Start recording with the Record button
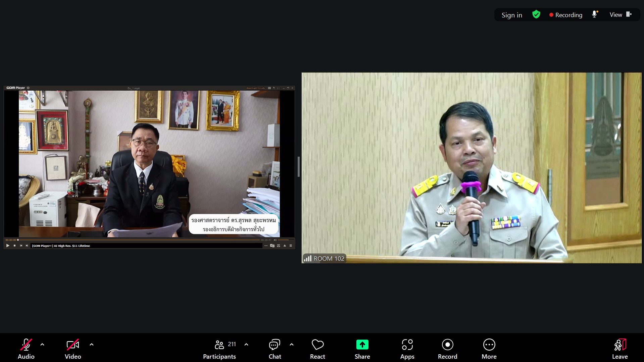The width and height of the screenshot is (644, 362). [x=447, y=349]
